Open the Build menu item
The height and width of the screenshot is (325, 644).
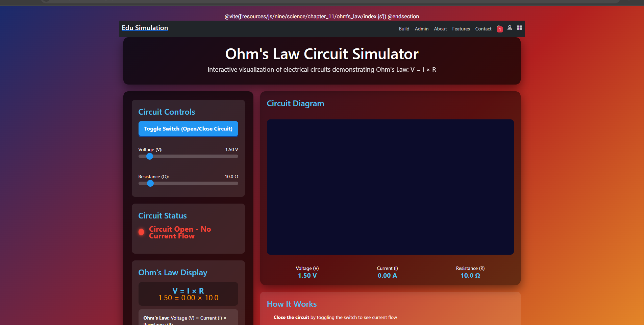(404, 29)
